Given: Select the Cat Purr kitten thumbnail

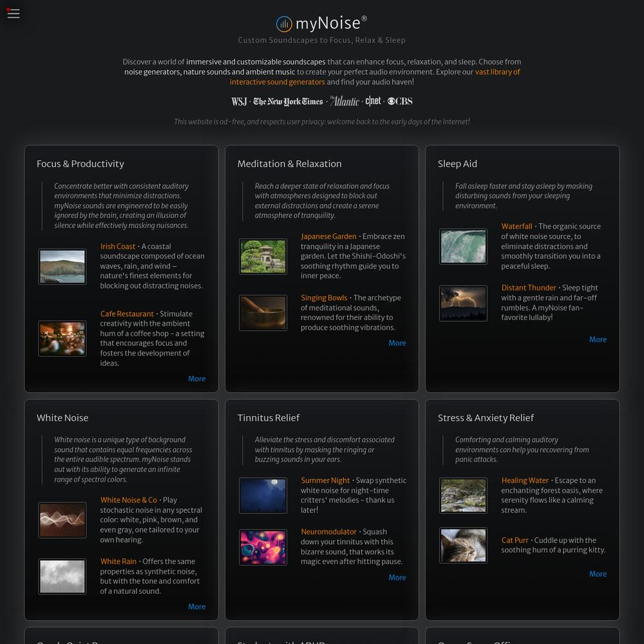Looking at the screenshot, I should tap(463, 545).
